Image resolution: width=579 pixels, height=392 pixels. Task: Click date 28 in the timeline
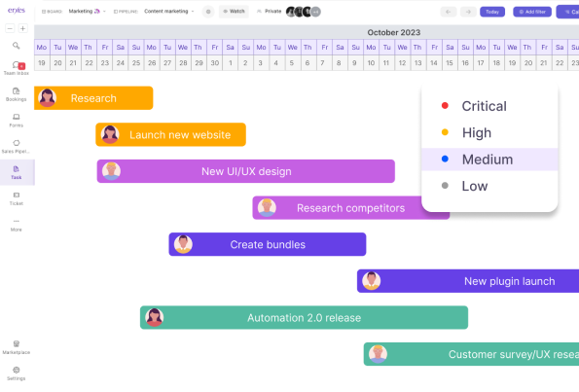183,63
